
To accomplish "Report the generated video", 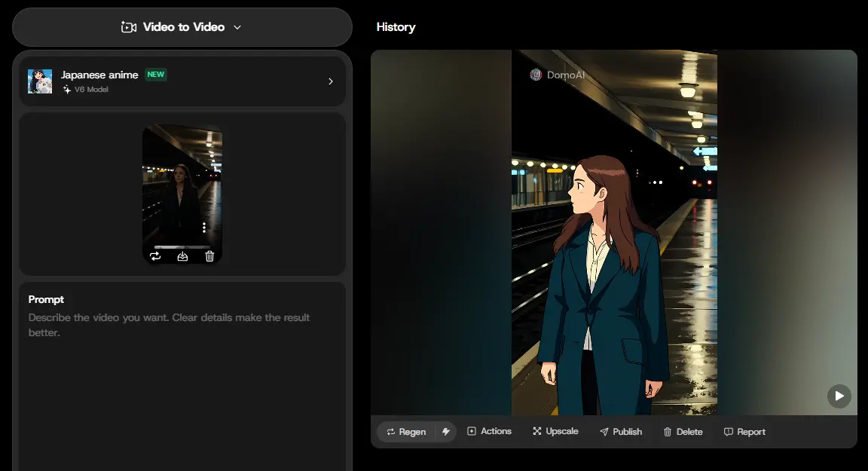I will (x=744, y=432).
